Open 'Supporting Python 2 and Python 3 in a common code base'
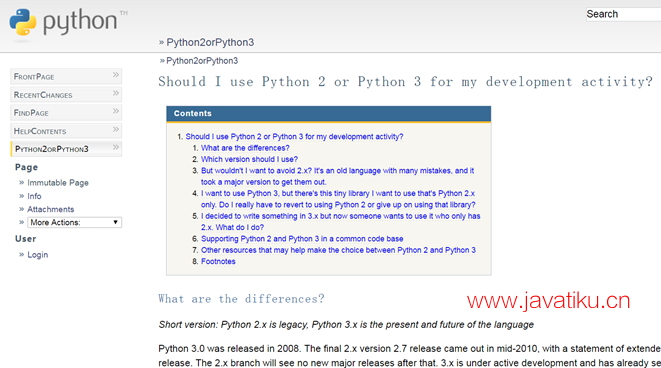661x368 pixels. (x=302, y=239)
